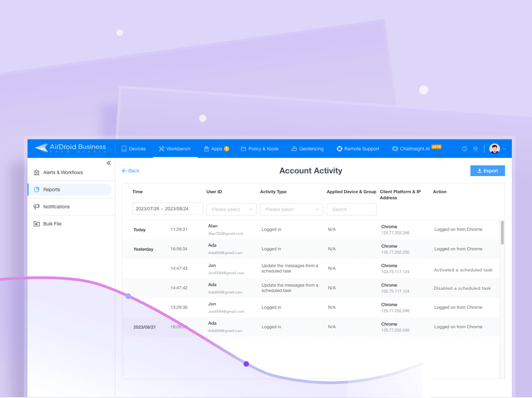Switch to Policy & Kiosk tab
This screenshot has width=532, height=398.
(260, 149)
